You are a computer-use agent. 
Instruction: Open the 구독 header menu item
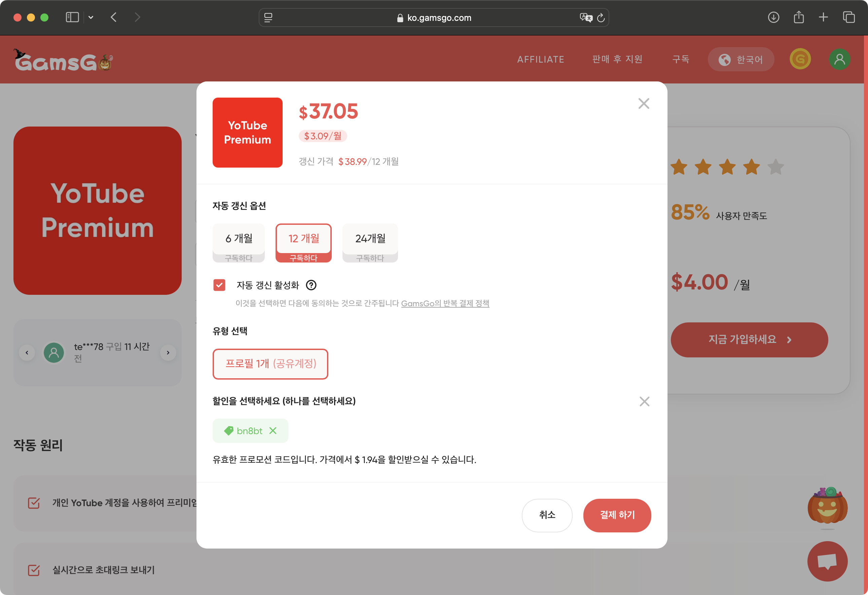click(x=681, y=59)
